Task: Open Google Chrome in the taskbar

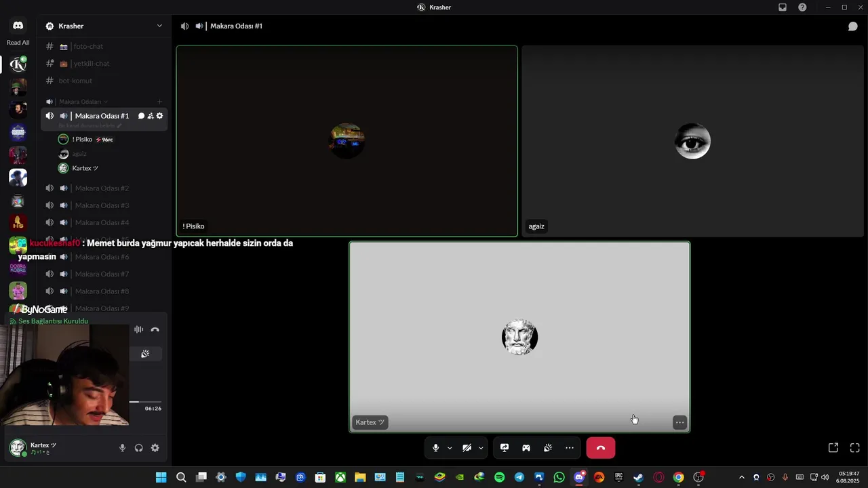Action: click(678, 477)
